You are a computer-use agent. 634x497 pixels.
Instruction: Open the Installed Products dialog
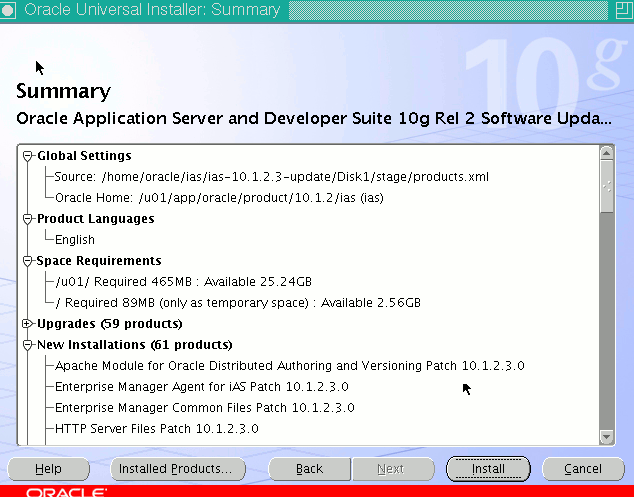click(178, 469)
